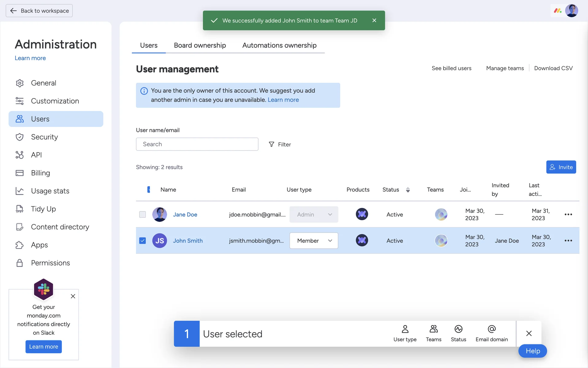Open Automations ownership tab
Image resolution: width=588 pixels, height=368 pixels.
[279, 45]
